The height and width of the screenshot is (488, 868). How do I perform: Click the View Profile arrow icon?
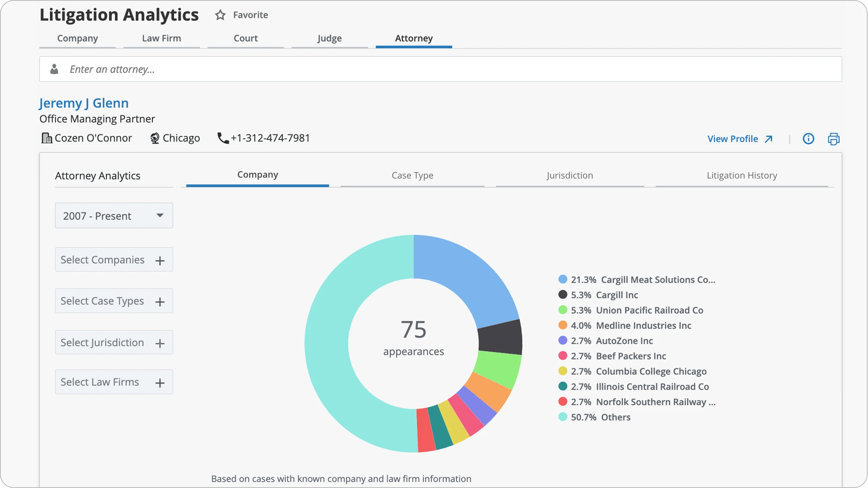pos(769,139)
